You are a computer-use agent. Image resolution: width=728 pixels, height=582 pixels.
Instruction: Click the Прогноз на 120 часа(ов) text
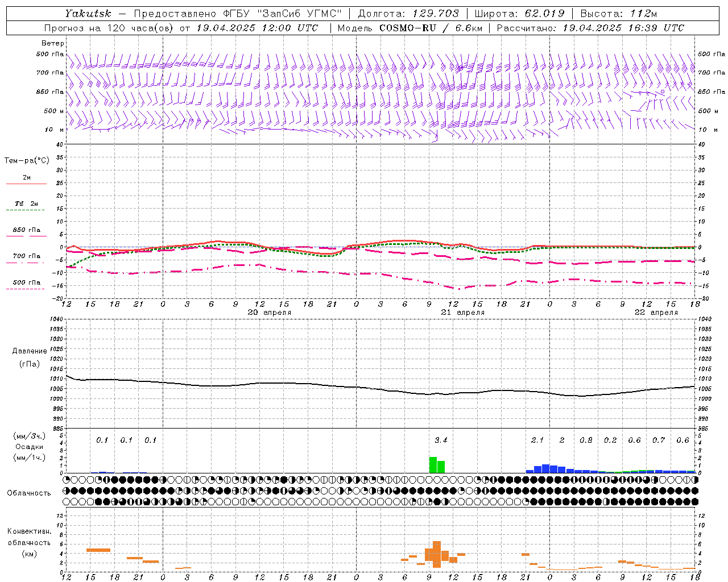(x=109, y=28)
